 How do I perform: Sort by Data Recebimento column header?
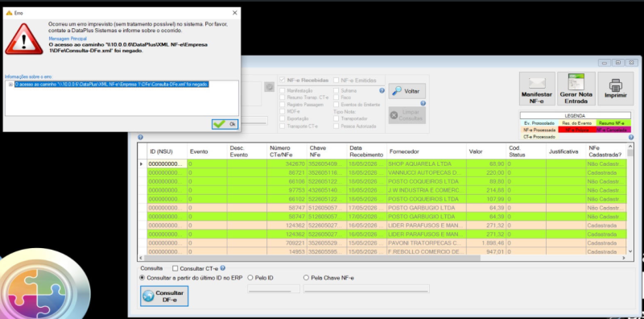tap(367, 151)
